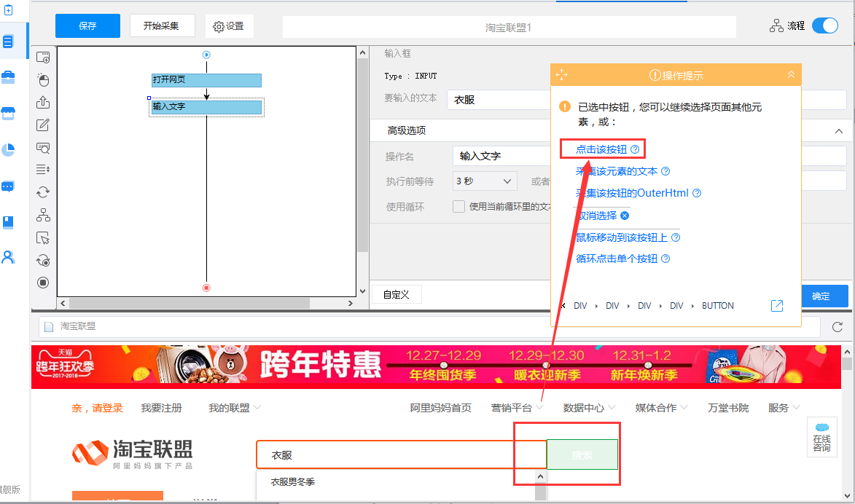Open the briefcase toolbox sidebar icon
The height and width of the screenshot is (504, 855).
tap(8, 77)
